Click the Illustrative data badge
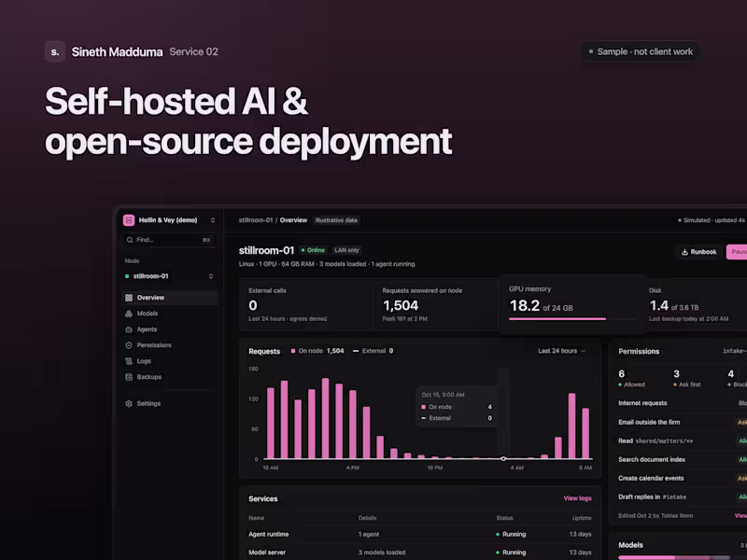747x560 pixels. [x=336, y=220]
